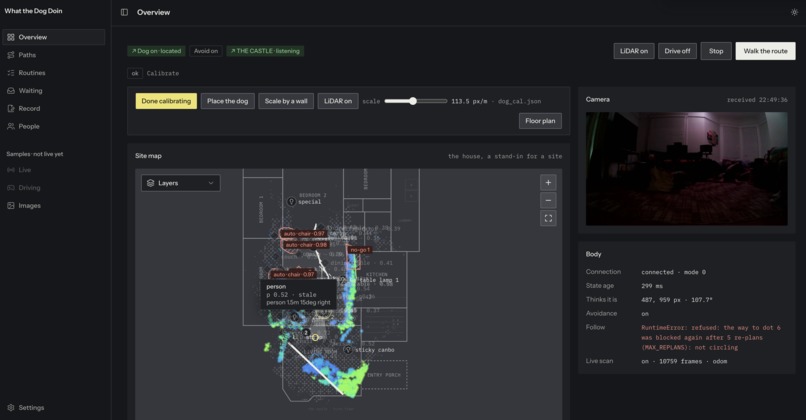Toggle the 'Dog on · located' status chip
The image size is (806, 420).
pyautogui.click(x=156, y=51)
